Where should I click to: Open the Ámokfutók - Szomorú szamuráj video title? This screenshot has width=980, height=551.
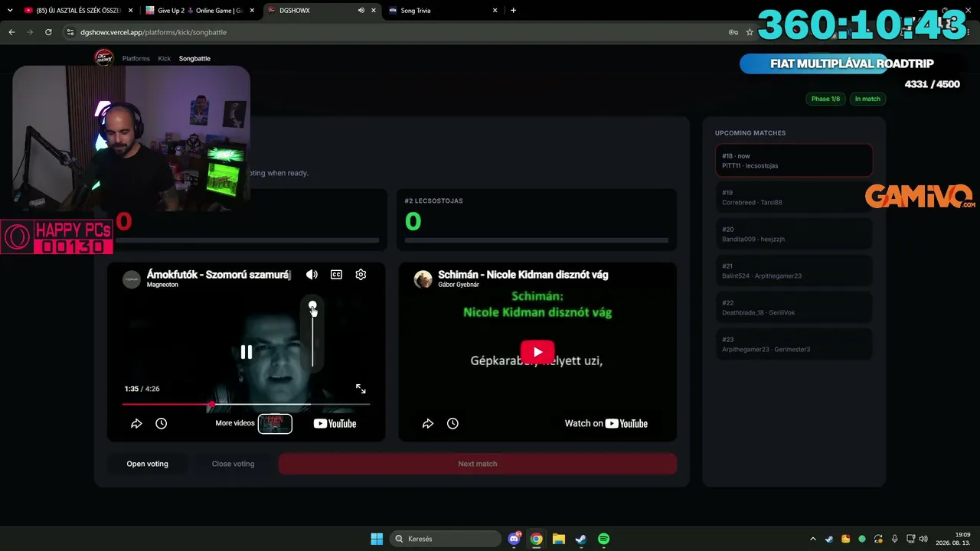(x=218, y=274)
